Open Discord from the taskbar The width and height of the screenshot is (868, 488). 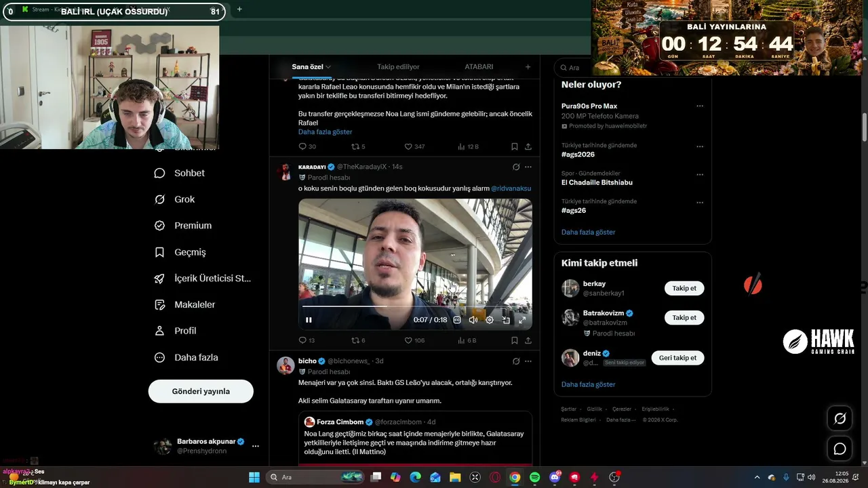tap(555, 477)
